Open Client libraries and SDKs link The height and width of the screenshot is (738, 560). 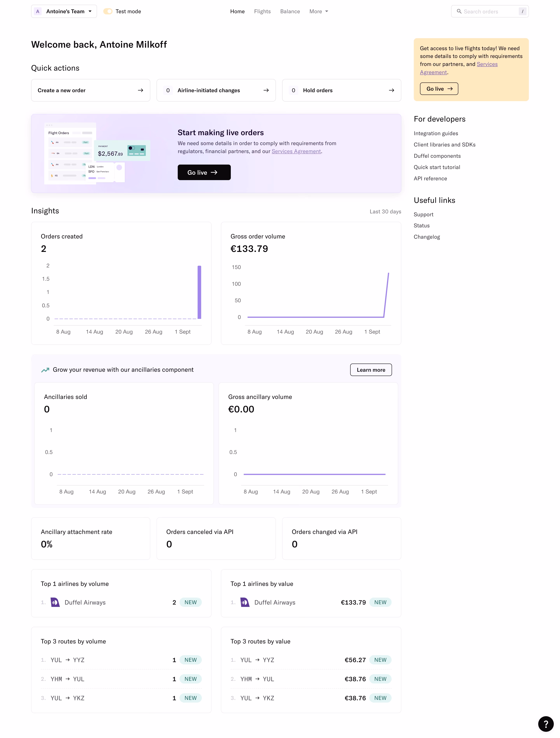point(444,145)
